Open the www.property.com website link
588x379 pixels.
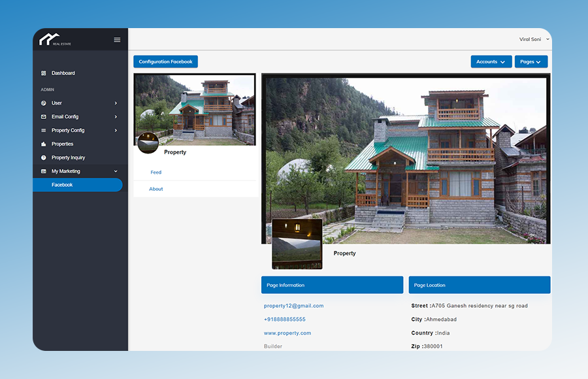coord(287,333)
